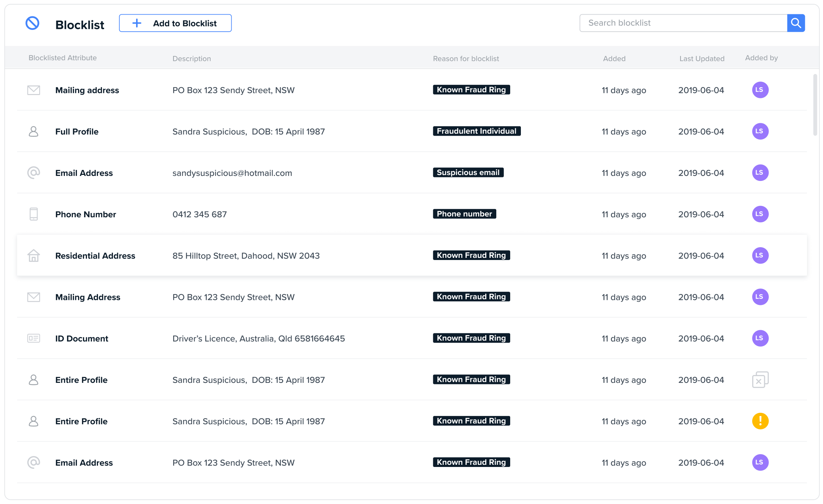
Task: Sort by the Last Updated column header
Action: point(701,58)
